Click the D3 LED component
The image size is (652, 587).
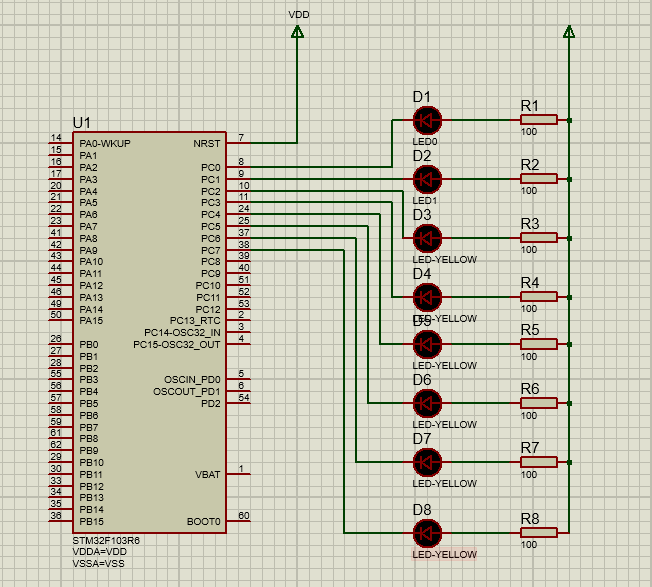[427, 238]
